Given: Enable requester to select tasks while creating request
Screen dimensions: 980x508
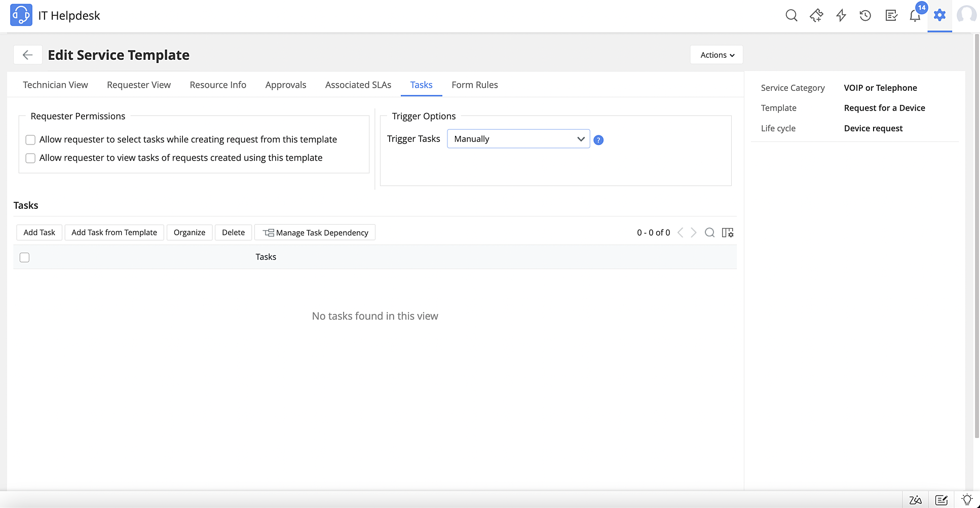Looking at the screenshot, I should click(30, 139).
